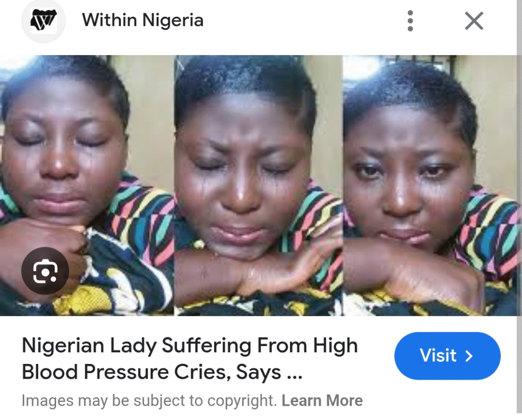The width and height of the screenshot is (522, 420).
Task: Click the "Images may be subject to copyright" notice
Action: tap(149, 401)
